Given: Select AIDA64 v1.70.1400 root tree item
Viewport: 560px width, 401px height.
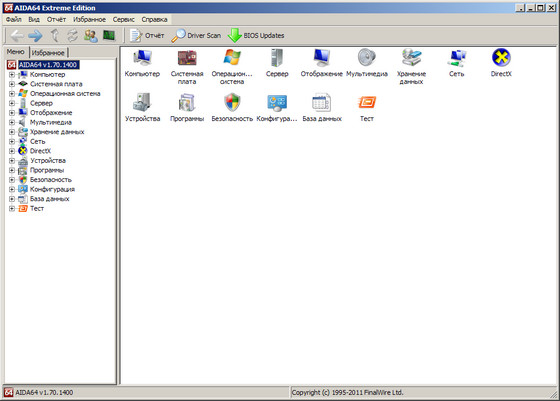Looking at the screenshot, I should point(48,65).
